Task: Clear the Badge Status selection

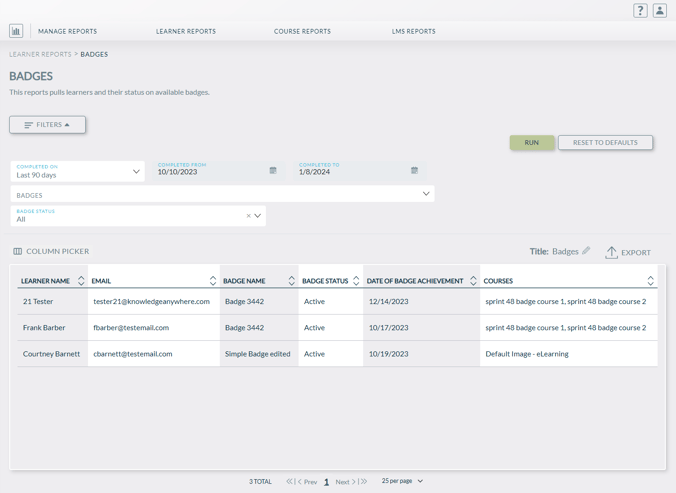Action: (248, 216)
